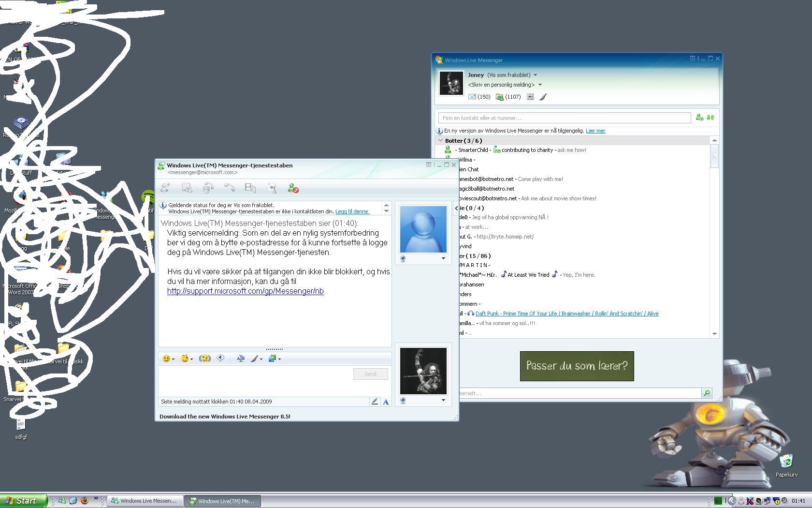Change the text font with the AB icon
Viewport: 812px width, 508px height.
(240, 359)
